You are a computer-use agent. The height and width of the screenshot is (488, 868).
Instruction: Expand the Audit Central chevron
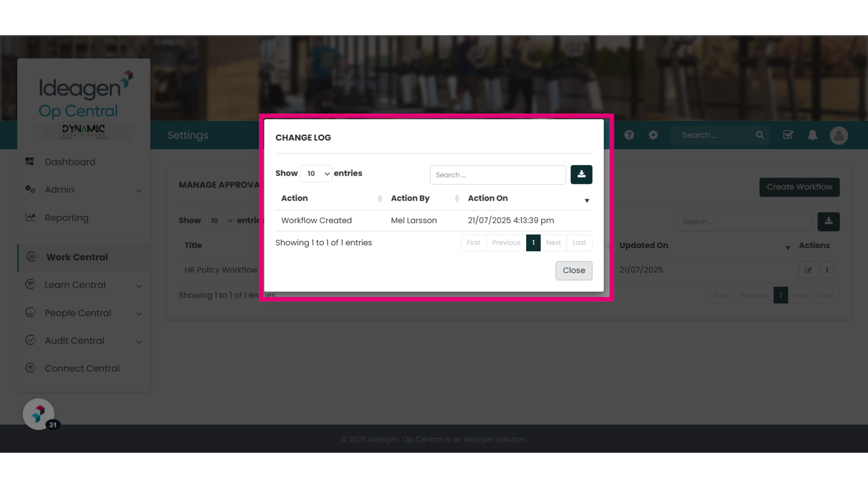point(139,342)
